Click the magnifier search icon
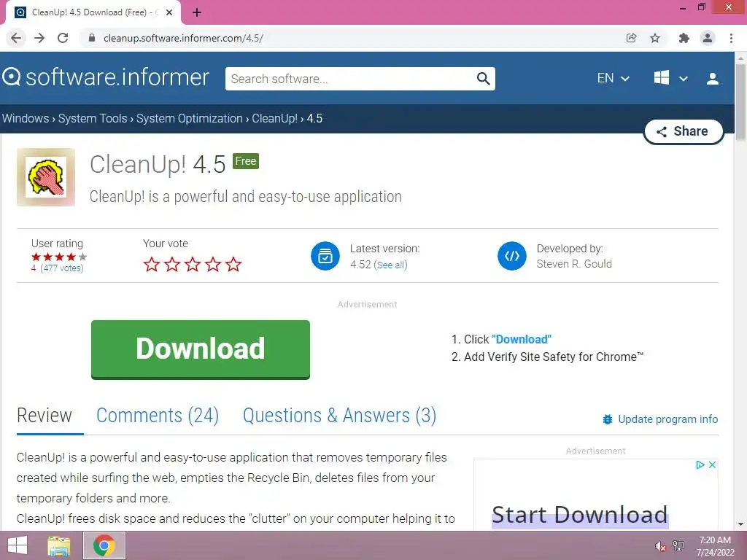Screen dimensions: 747x560 (483, 79)
